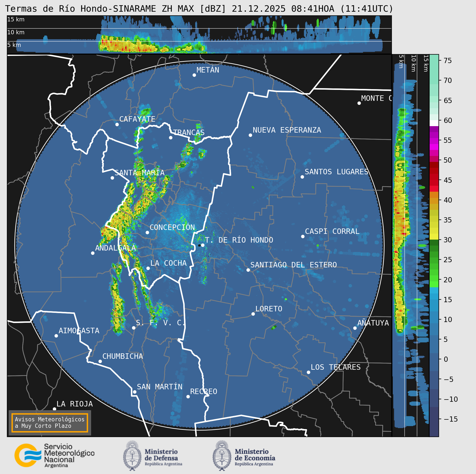This screenshot has height=474, width=476.
Task: Click the 'CASPI CORRAL' map label
Action: 332,231
